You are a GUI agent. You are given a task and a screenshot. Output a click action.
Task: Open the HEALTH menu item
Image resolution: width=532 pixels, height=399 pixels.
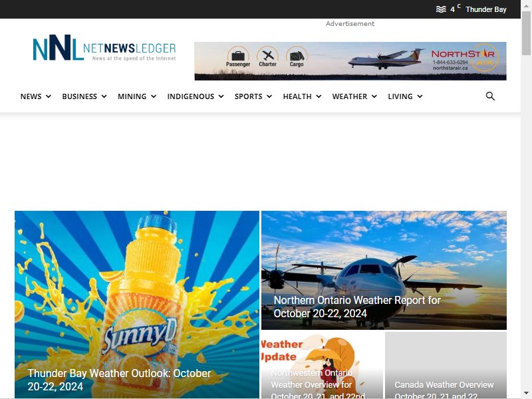[297, 96]
